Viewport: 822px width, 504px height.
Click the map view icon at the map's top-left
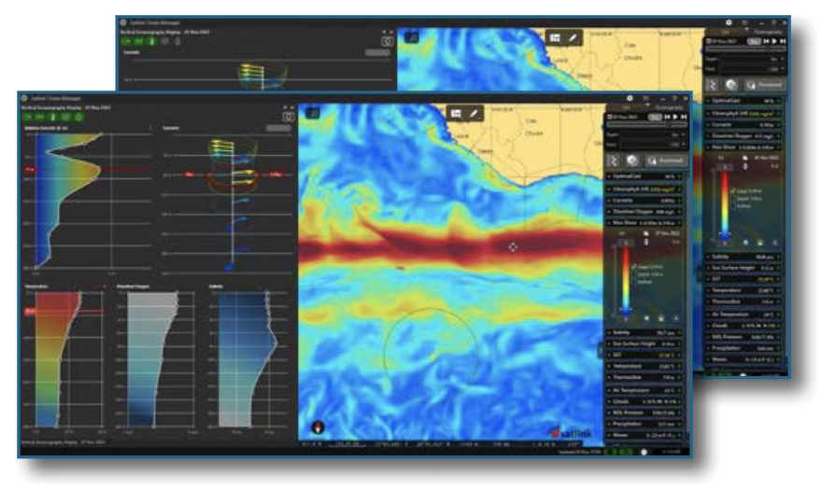[x=312, y=113]
